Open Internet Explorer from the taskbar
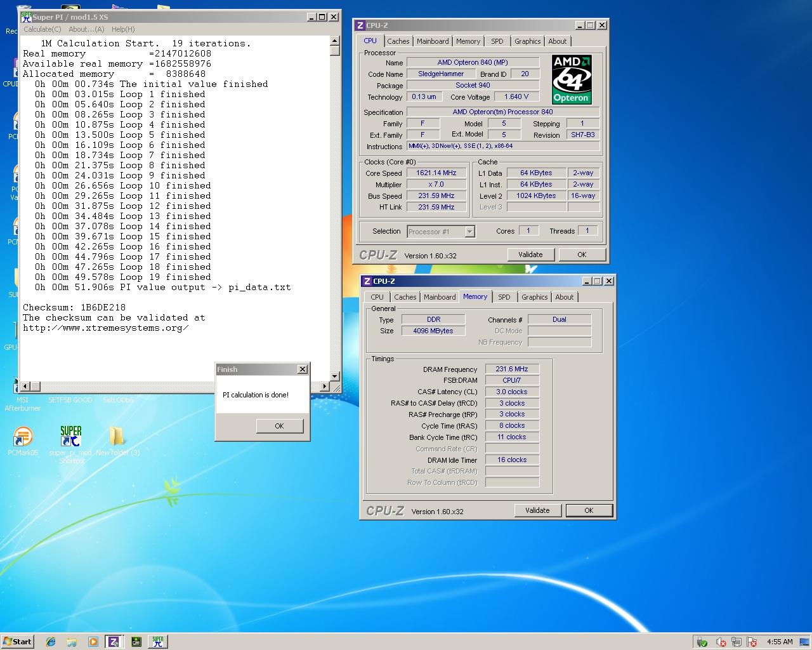The height and width of the screenshot is (650, 812). (51, 642)
